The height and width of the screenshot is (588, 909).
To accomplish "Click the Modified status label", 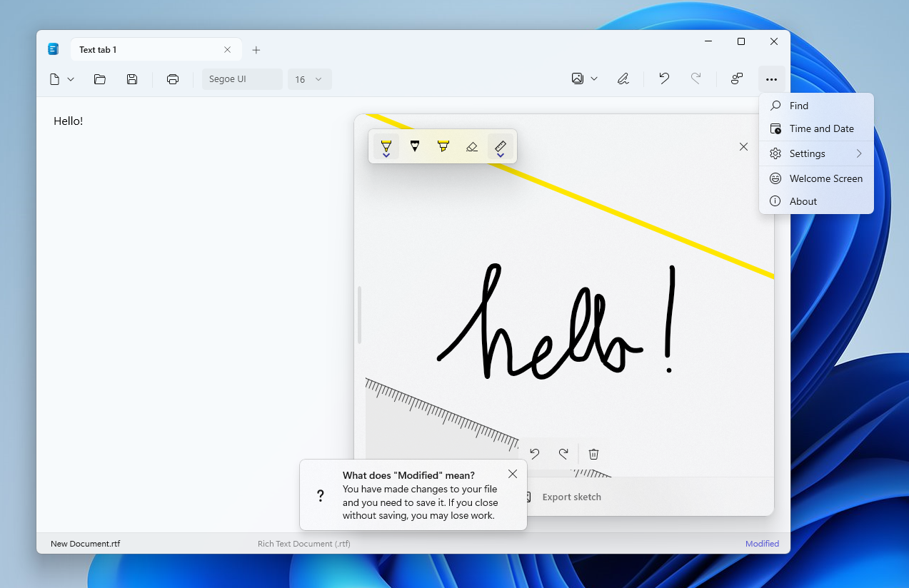I will coord(762,544).
